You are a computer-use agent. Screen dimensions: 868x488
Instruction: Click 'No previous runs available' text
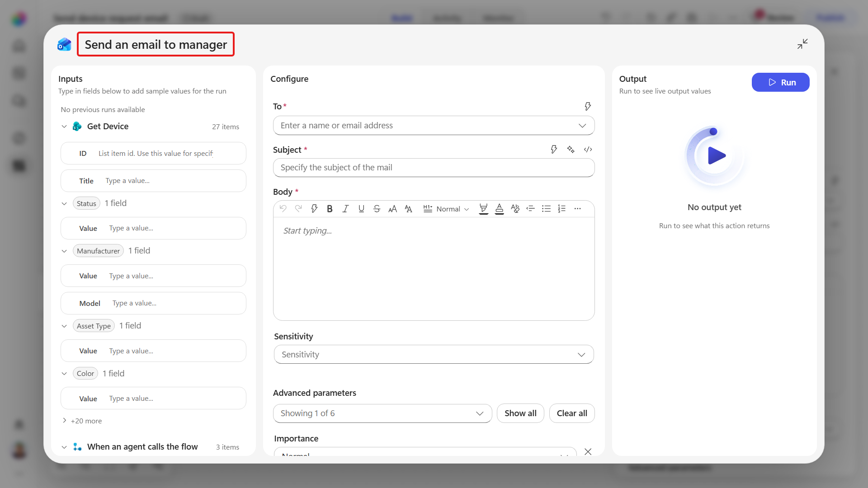tap(103, 109)
